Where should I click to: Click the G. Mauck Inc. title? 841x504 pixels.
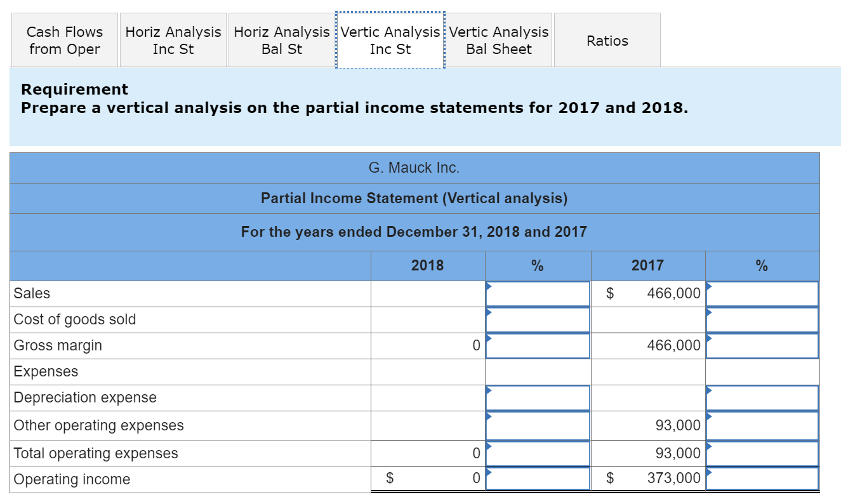(x=414, y=168)
